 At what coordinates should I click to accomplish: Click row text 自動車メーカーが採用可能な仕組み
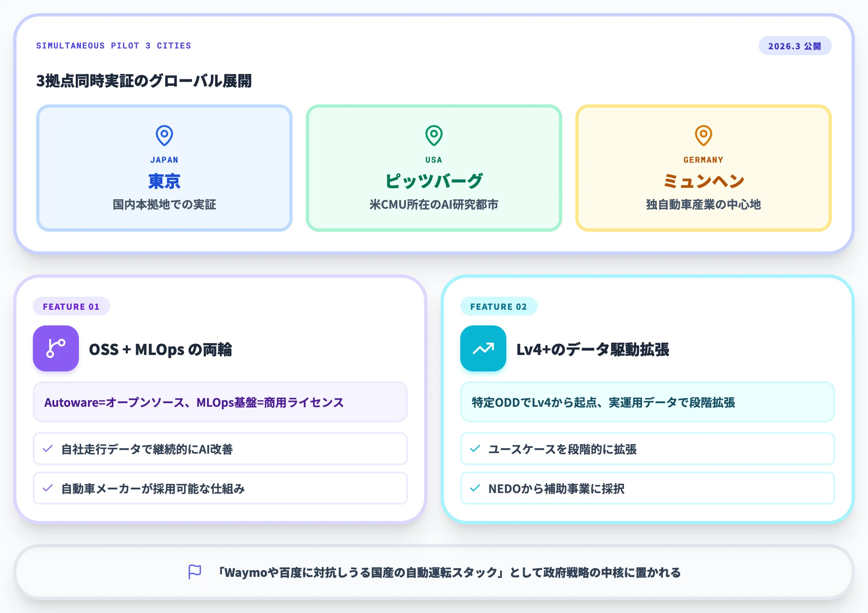coord(153,489)
